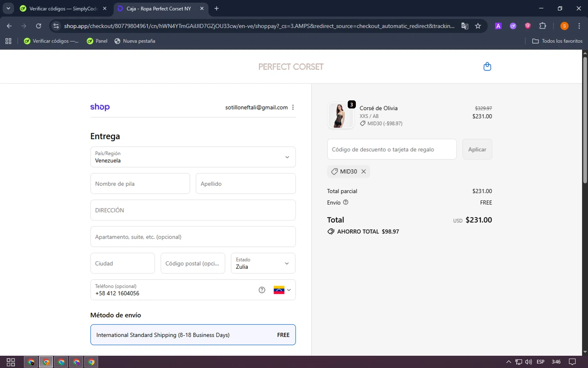Open the volume control in system tray

click(529, 362)
